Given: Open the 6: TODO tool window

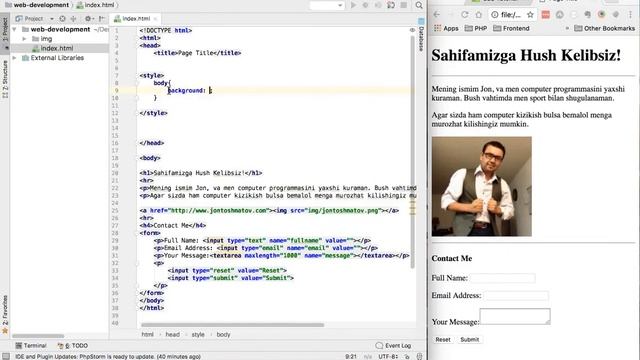Looking at the screenshot, I should coord(73,345).
